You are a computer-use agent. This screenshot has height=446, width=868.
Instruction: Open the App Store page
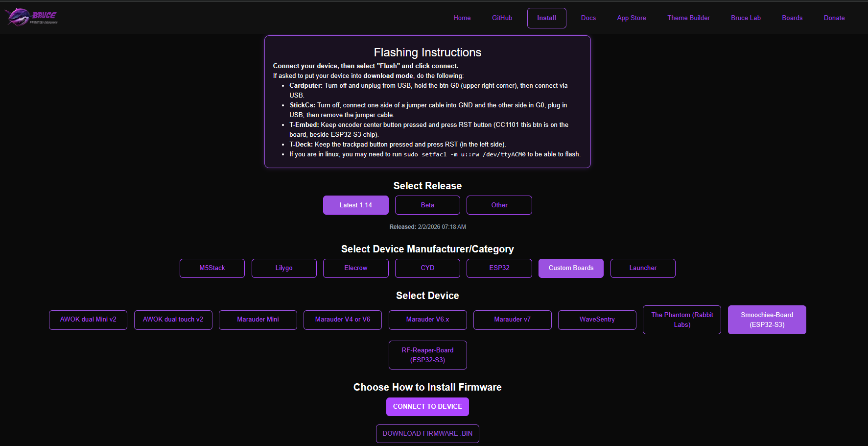click(631, 18)
